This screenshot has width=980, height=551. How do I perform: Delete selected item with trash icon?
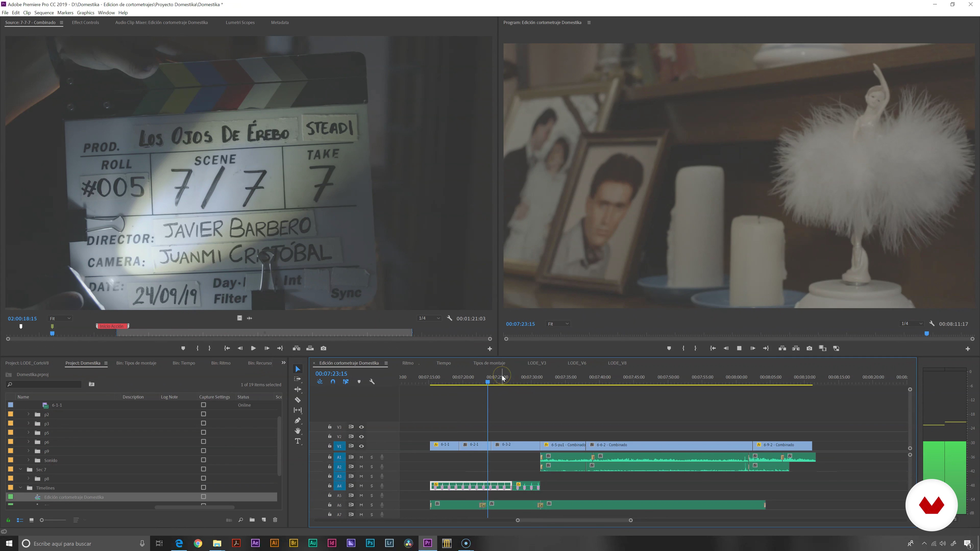tap(275, 520)
